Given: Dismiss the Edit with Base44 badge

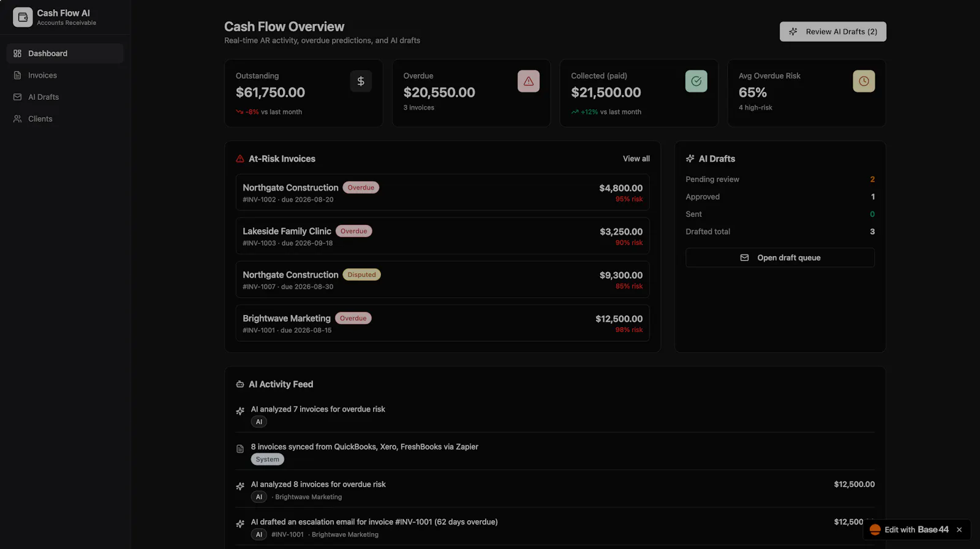Looking at the screenshot, I should [x=959, y=529].
